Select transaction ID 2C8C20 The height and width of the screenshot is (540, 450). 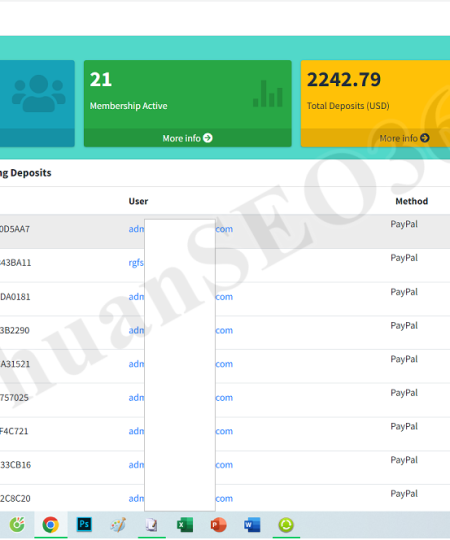pyautogui.click(x=15, y=498)
